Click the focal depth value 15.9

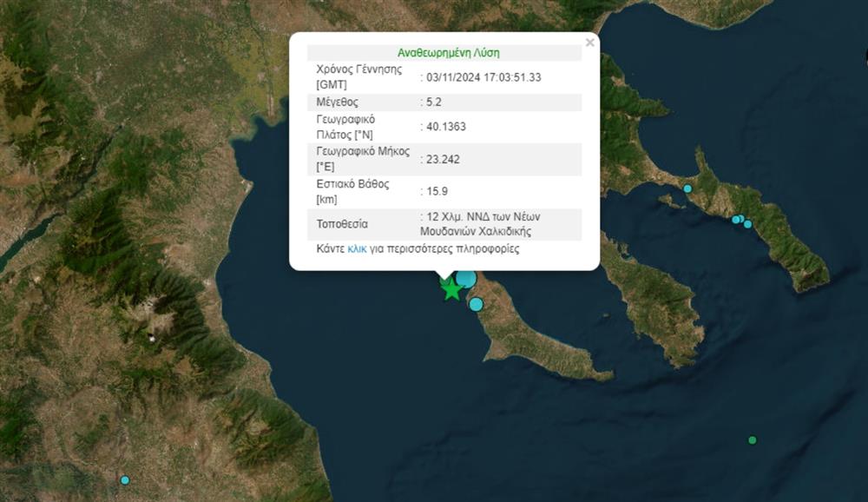437,191
